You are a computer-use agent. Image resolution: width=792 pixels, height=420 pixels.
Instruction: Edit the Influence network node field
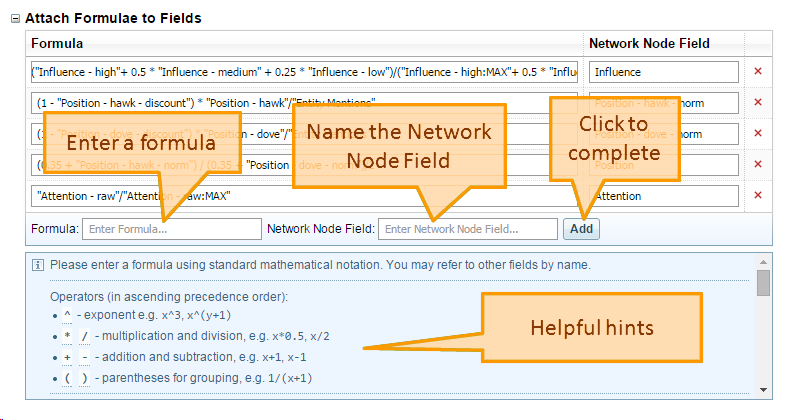pyautogui.click(x=663, y=72)
